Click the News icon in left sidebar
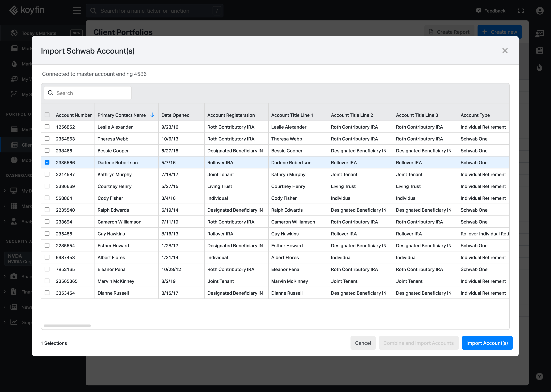551x392 pixels. coord(14,307)
